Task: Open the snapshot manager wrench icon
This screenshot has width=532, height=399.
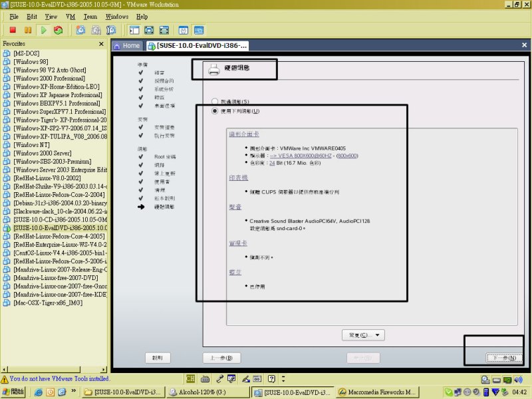Action: click(111, 30)
